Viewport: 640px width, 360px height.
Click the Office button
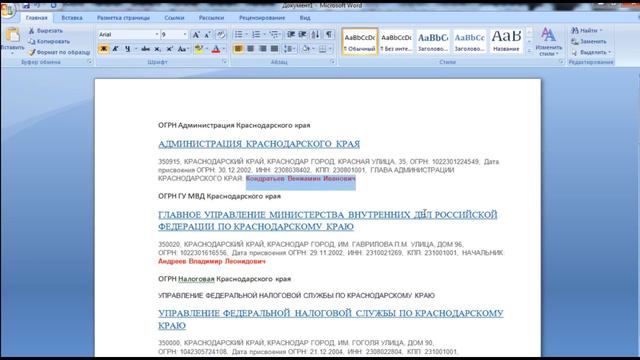(7, 10)
